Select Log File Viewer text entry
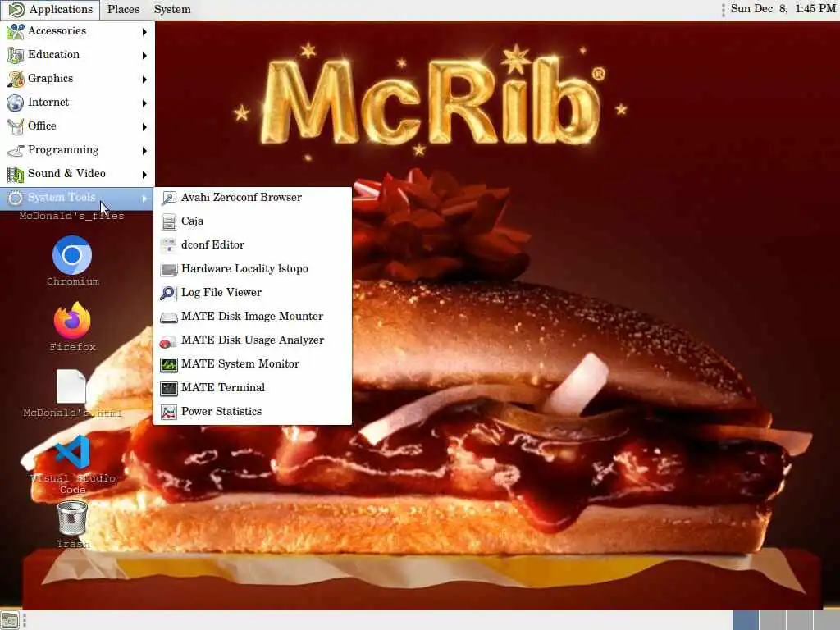The width and height of the screenshot is (840, 630). (221, 293)
